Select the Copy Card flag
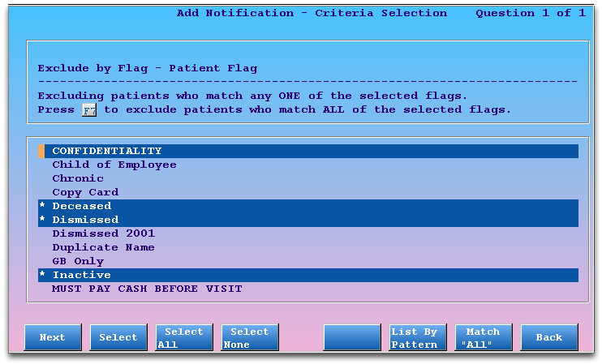Screen dimensions: 602x364 click(308, 193)
